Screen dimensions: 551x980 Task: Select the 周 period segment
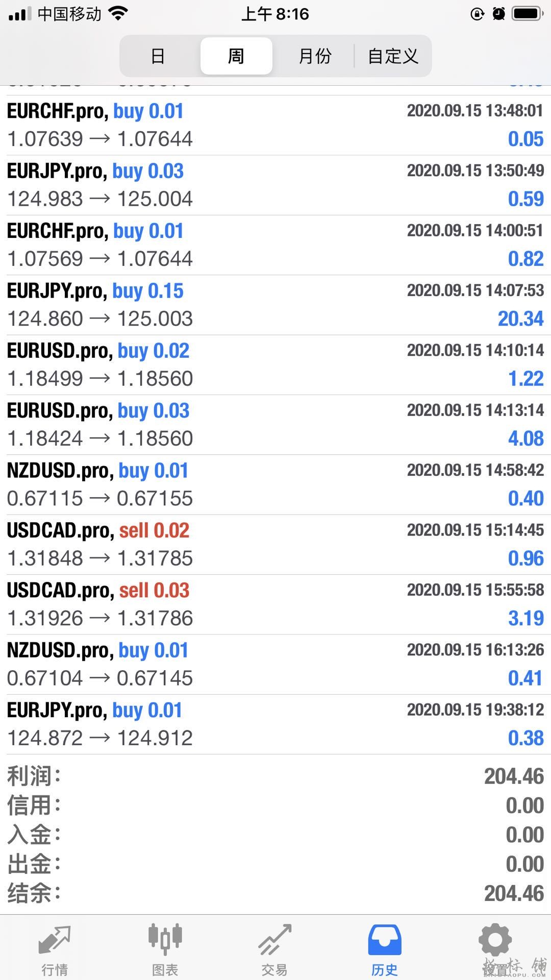[236, 56]
